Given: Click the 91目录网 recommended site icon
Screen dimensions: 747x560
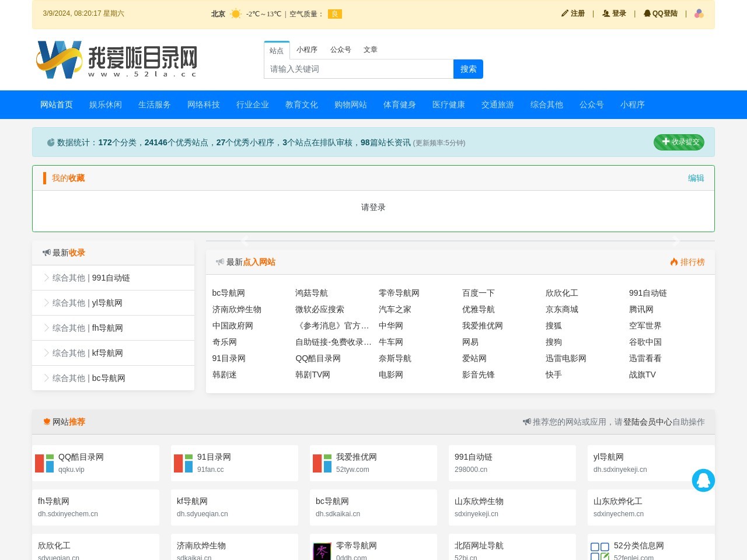Looking at the screenshot, I should (x=183, y=463).
